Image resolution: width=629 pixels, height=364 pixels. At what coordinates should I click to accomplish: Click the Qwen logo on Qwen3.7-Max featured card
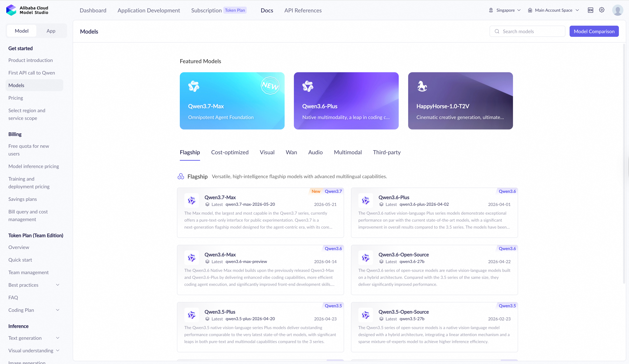194,86
